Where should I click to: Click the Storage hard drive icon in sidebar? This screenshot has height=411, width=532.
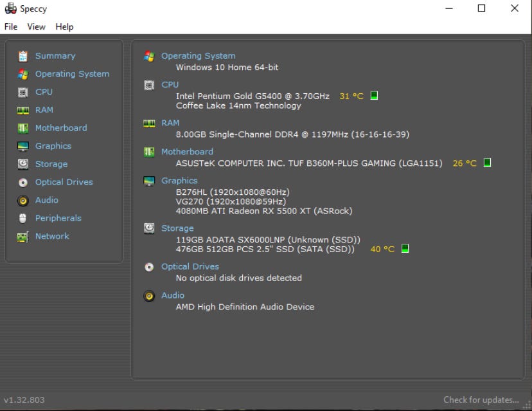[22, 164]
